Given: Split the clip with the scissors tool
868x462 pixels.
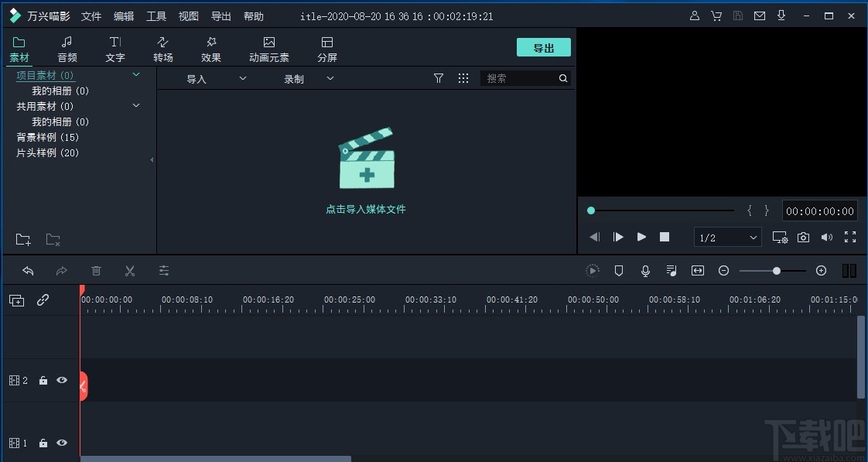Looking at the screenshot, I should [129, 271].
